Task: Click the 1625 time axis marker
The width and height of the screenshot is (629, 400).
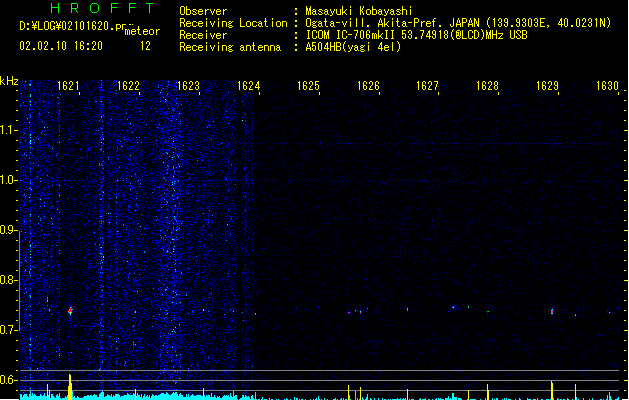Action: (308, 86)
